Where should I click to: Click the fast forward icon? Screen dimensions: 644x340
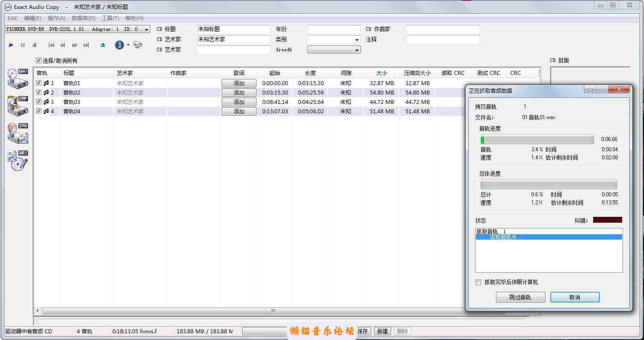click(74, 45)
